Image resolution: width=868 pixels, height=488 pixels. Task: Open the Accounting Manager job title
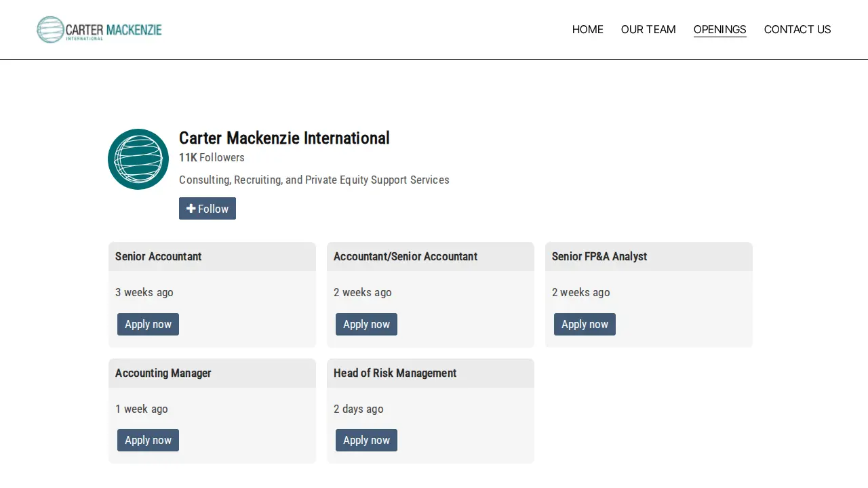(x=163, y=373)
